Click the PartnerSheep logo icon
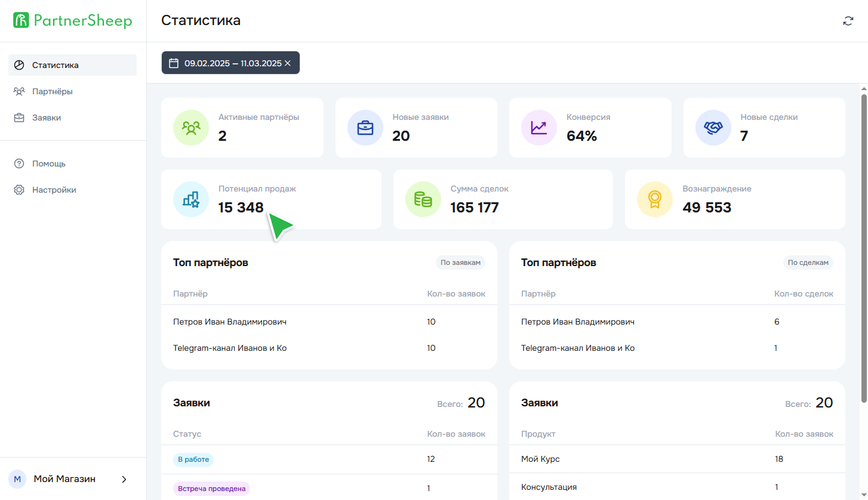This screenshot has width=868, height=500. pyautogui.click(x=21, y=20)
